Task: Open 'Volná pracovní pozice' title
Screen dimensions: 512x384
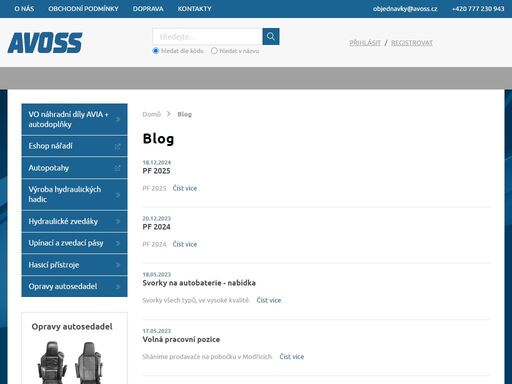Action: pyautogui.click(x=181, y=339)
